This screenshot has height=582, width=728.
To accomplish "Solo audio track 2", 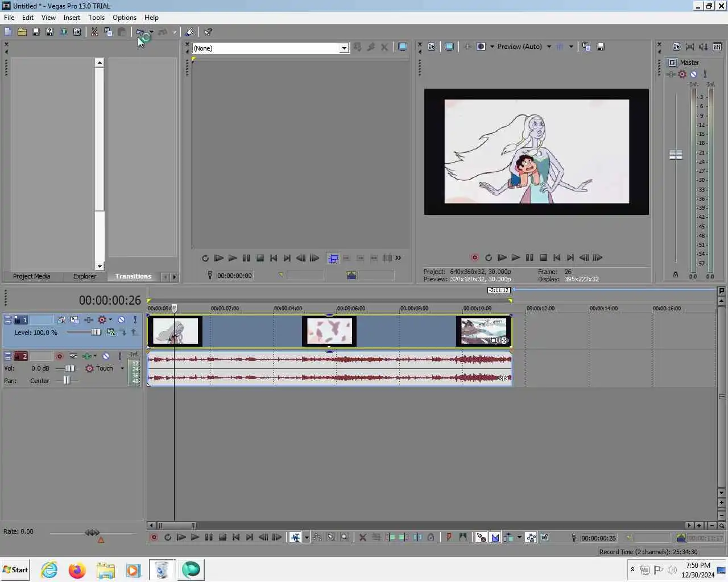I will 119,356.
